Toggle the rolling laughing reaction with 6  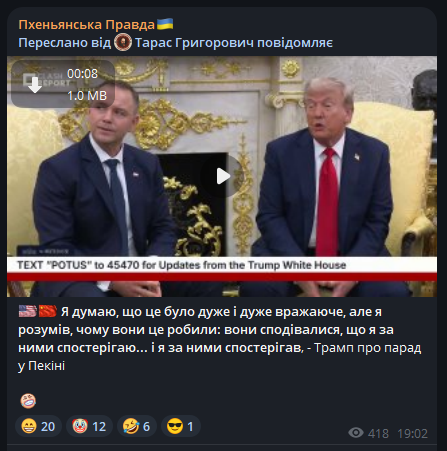pos(136,426)
